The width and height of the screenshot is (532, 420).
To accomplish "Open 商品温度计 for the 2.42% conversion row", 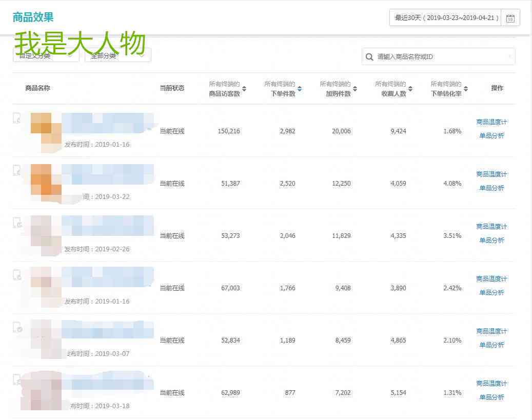I will click(491, 278).
